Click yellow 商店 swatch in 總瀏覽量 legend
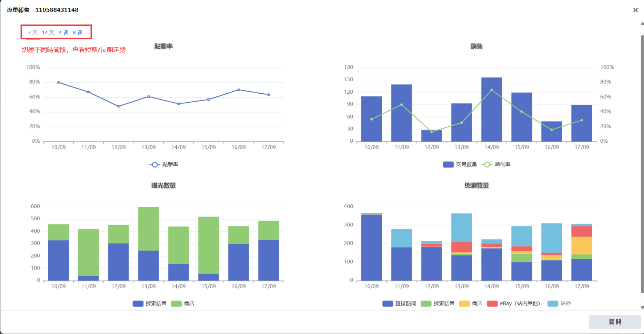 click(464, 304)
